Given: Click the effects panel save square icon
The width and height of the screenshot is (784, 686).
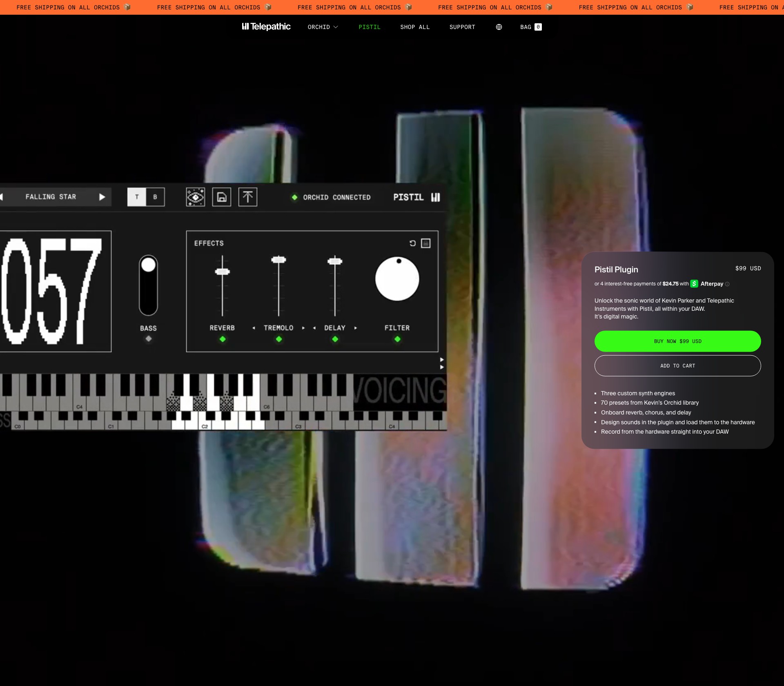Looking at the screenshot, I should point(426,243).
